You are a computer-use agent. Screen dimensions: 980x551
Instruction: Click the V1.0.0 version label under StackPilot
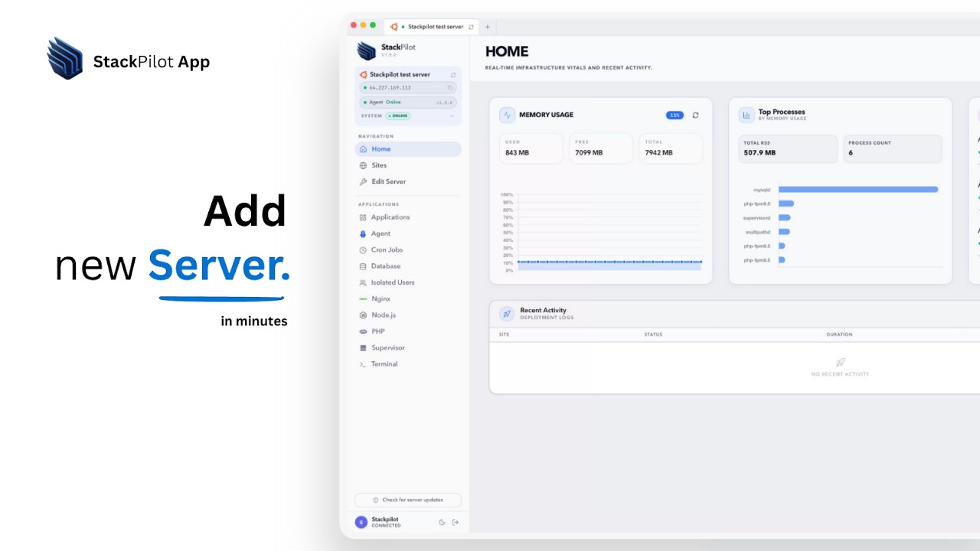tap(389, 55)
